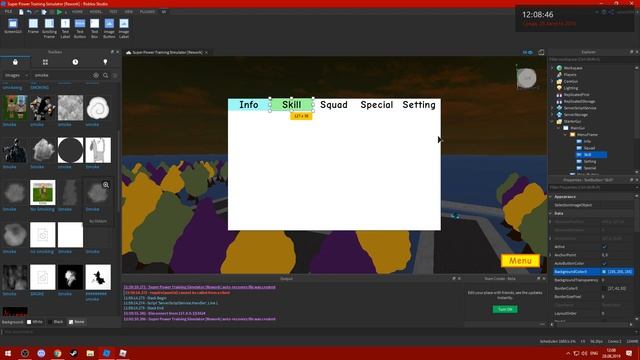The width and height of the screenshot is (640, 360).
Task: Collapse the Data section in Properties
Action: 551,213
